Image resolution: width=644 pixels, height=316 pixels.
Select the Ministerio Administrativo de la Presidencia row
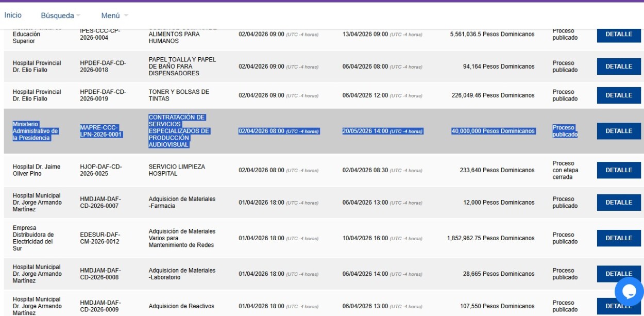[x=35, y=131]
